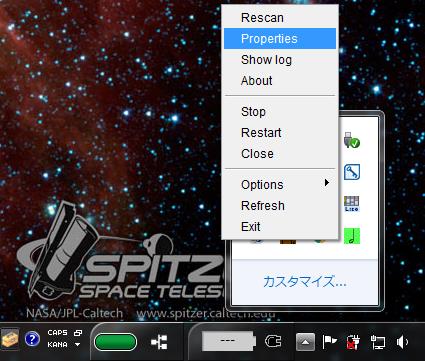Open the network connection tray icon
425x361 pixels.
378,342
